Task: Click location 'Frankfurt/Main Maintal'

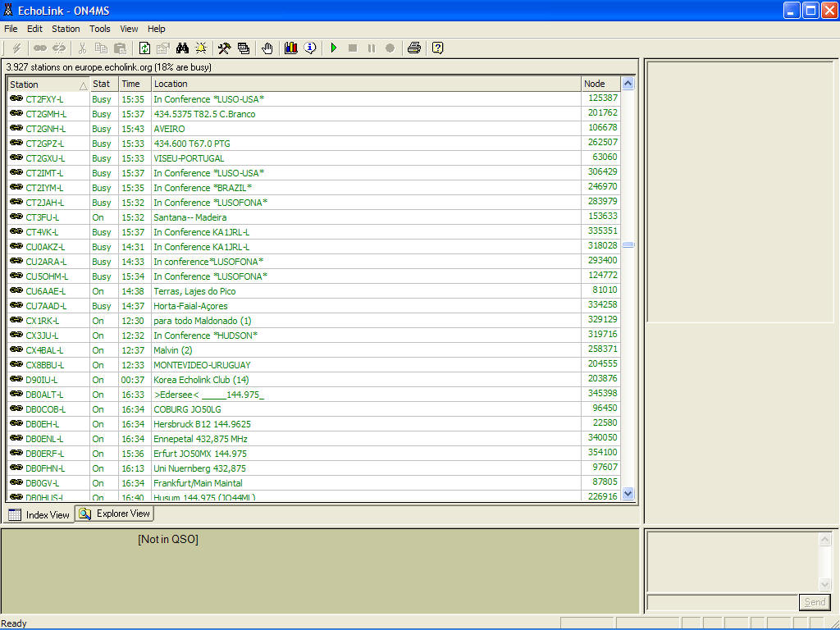Action: (198, 483)
